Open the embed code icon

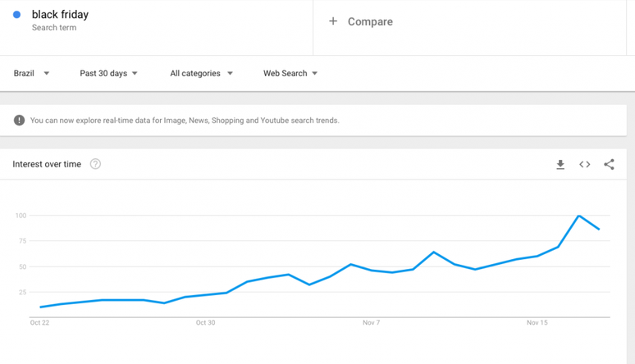(585, 165)
